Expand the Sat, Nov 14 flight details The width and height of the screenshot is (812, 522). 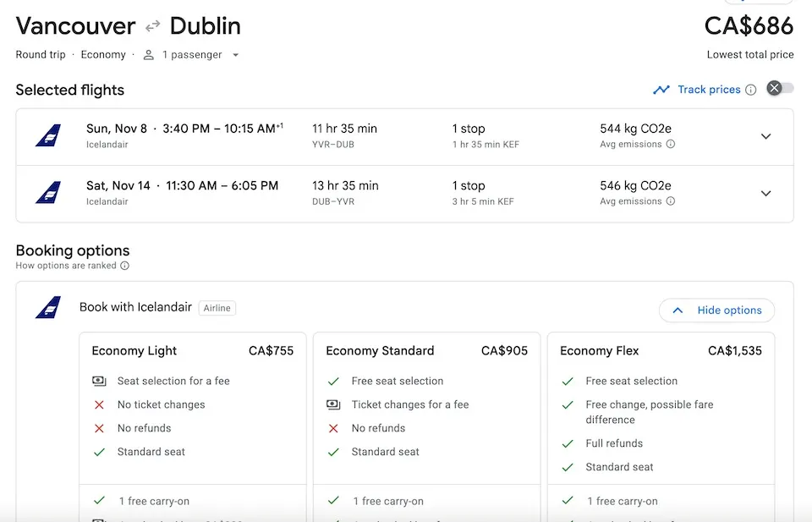click(766, 193)
